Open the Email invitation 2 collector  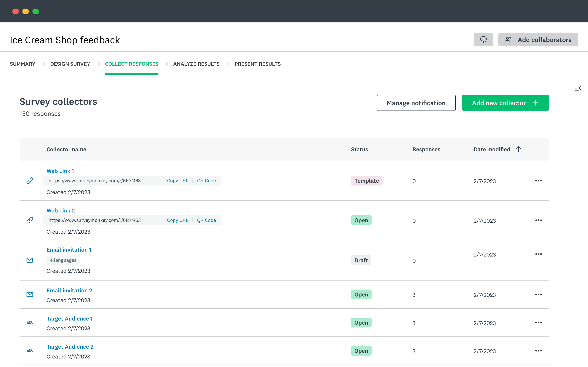pos(69,291)
